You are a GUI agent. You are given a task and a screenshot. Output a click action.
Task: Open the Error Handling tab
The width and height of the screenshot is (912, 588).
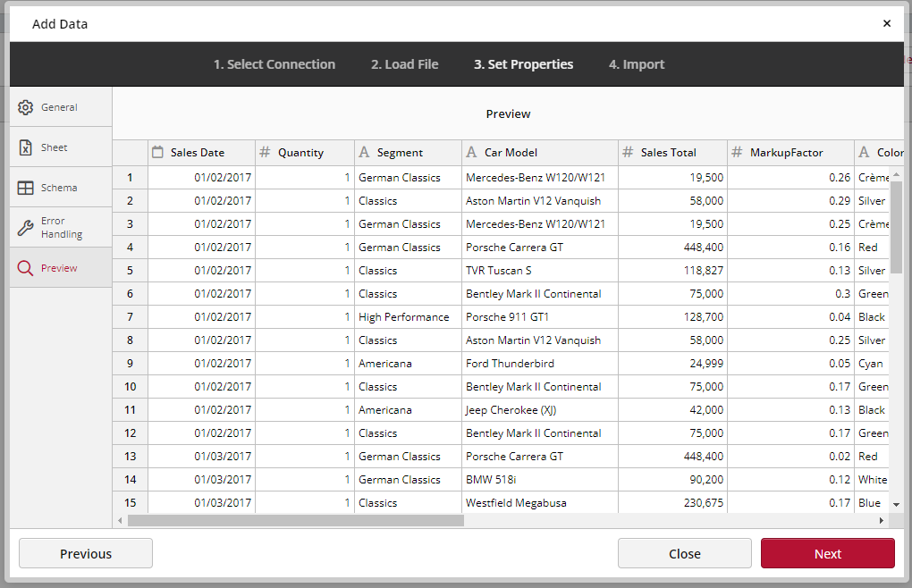tap(61, 228)
